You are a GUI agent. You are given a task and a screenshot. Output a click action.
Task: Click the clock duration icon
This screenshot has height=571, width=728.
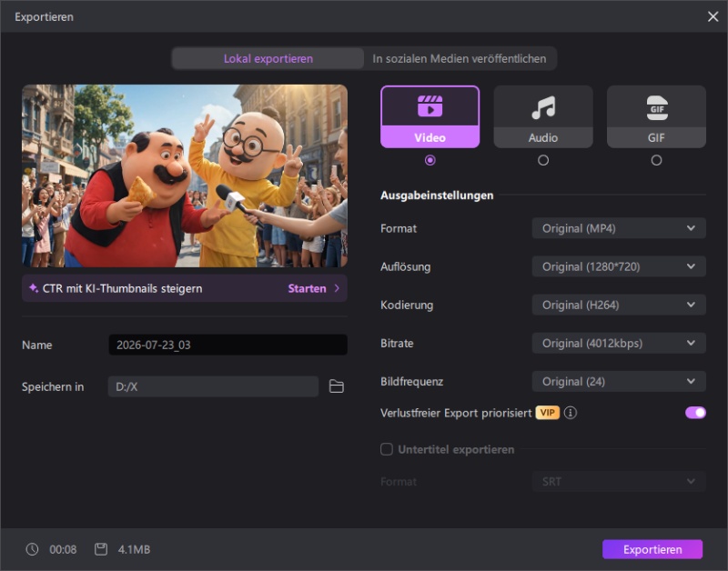(32, 549)
